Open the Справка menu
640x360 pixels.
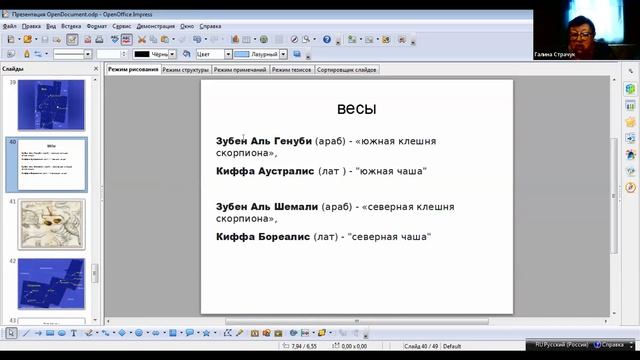click(x=210, y=26)
